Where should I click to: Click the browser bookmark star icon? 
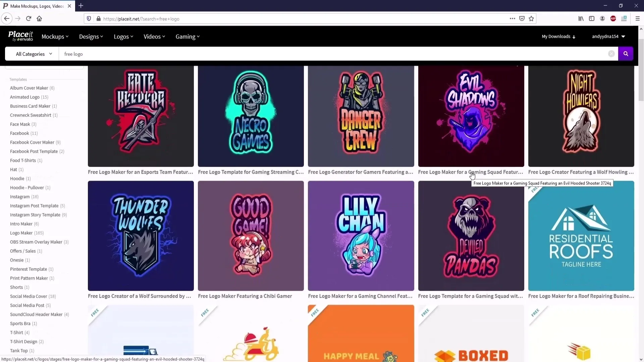pos(532,18)
